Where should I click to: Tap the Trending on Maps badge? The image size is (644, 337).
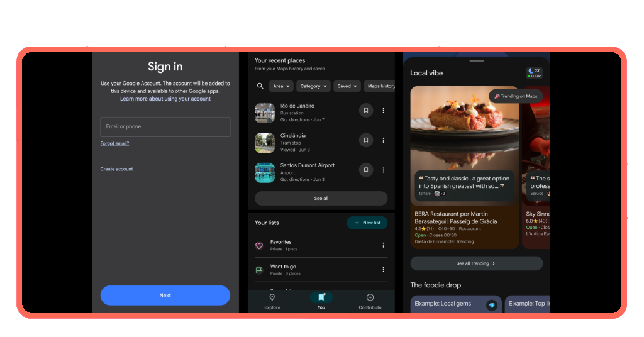(x=516, y=96)
